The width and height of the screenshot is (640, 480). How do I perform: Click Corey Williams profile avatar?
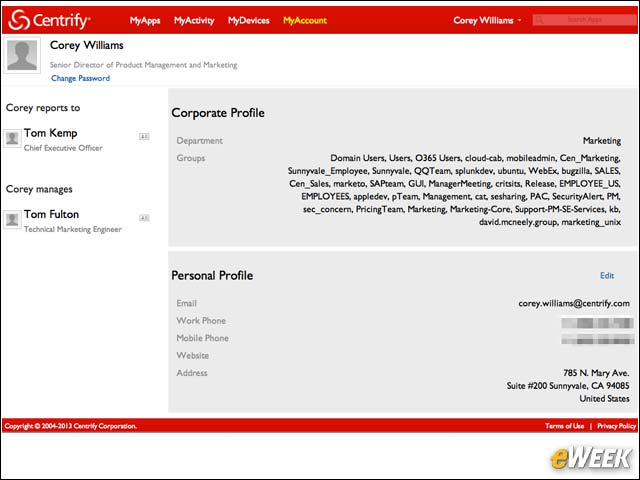click(22, 56)
